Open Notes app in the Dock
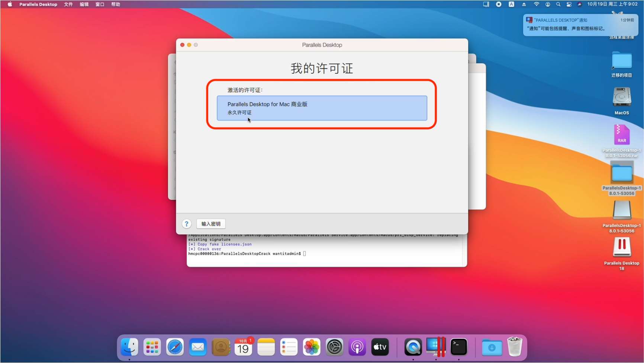The height and width of the screenshot is (363, 644). (x=266, y=347)
